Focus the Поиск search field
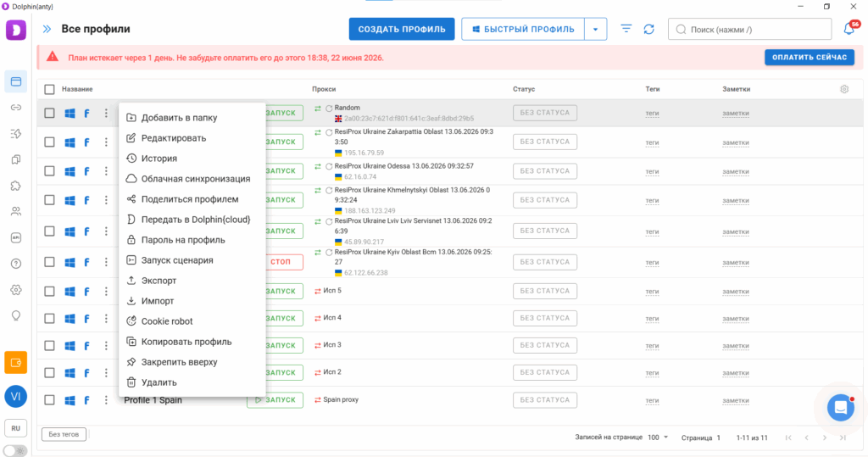This screenshot has width=868, height=457. click(749, 30)
